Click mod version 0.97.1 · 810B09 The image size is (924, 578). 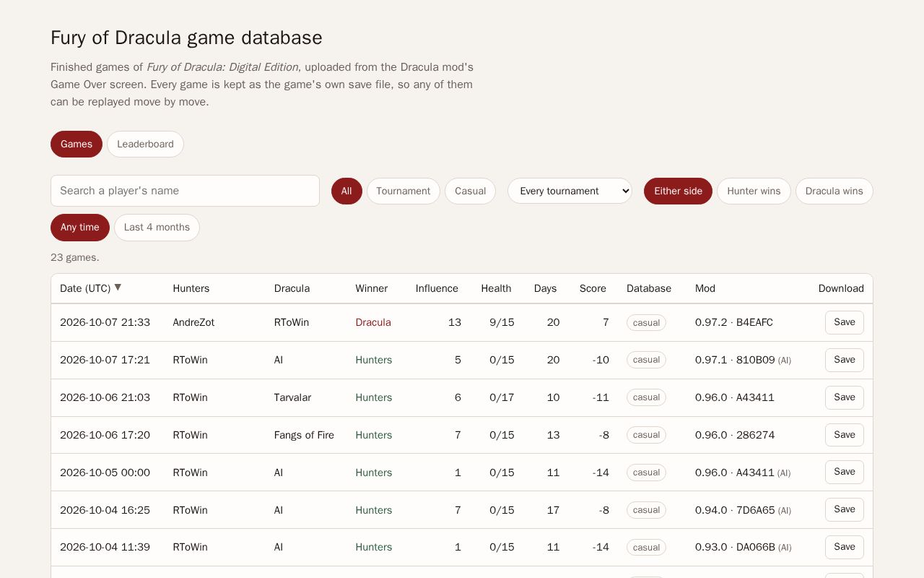[735, 360]
